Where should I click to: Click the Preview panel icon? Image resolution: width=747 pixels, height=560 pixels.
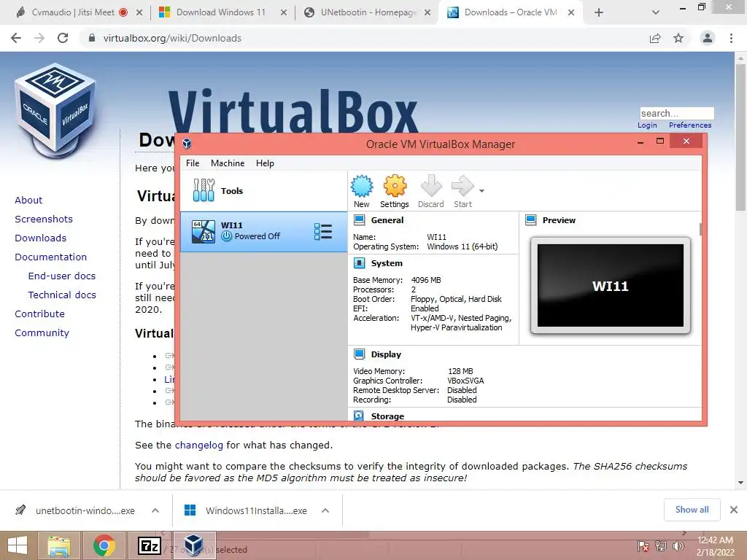coord(531,220)
